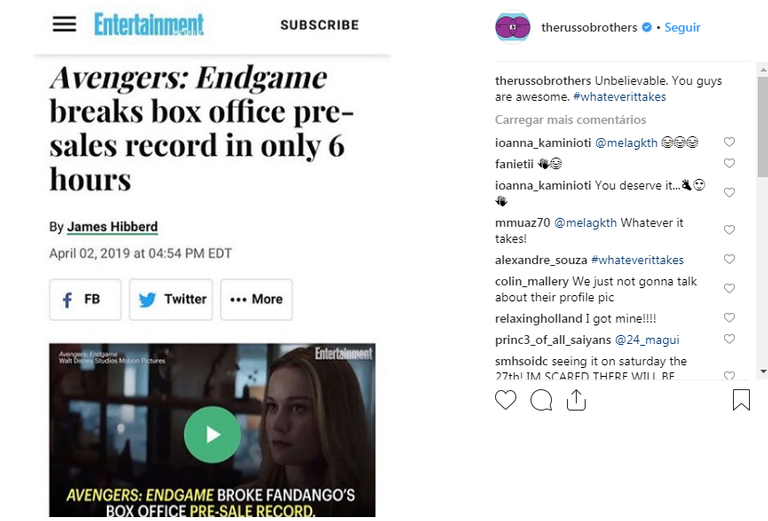
Task: Follow via the Seguir link
Action: coord(682,27)
